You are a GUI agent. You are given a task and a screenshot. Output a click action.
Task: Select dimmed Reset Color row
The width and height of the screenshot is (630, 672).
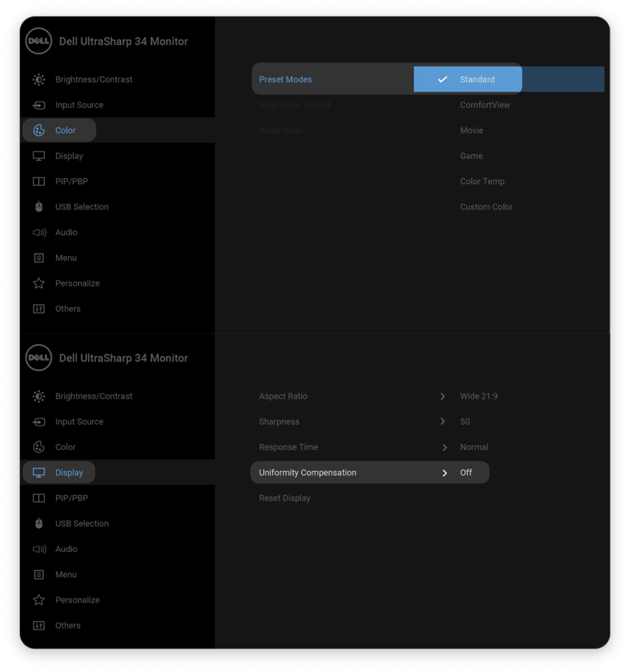[281, 130]
